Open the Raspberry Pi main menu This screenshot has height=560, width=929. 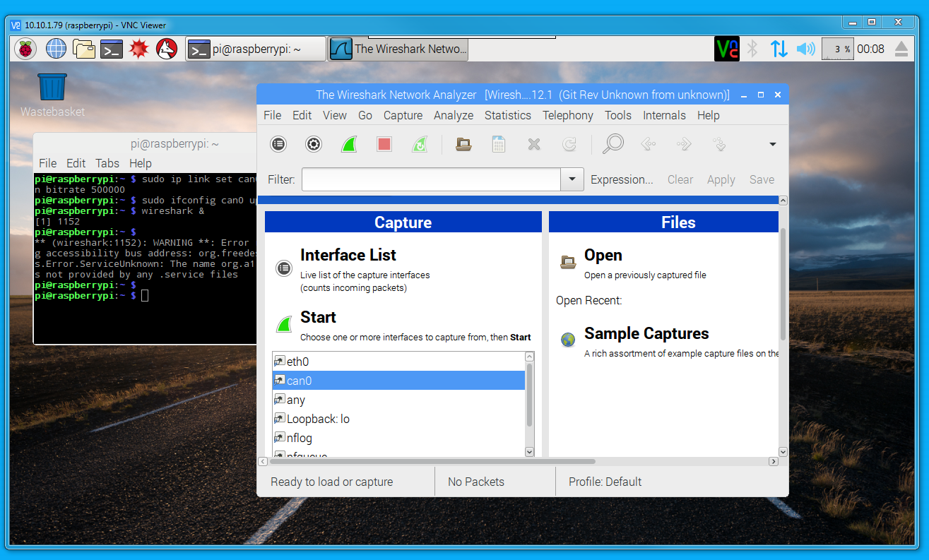pyautogui.click(x=25, y=49)
